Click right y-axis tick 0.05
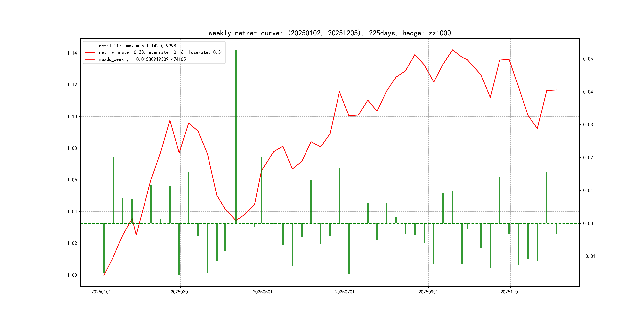Screen dimensions: 644x322 [x=588, y=59]
